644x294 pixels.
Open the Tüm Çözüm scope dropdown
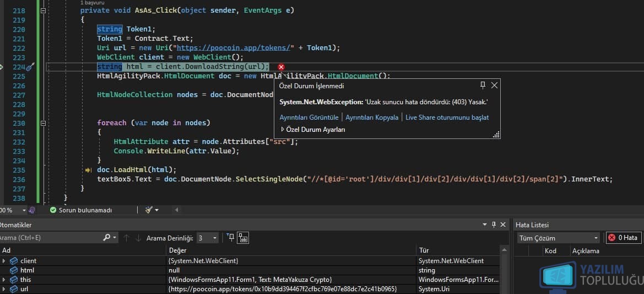coord(559,238)
